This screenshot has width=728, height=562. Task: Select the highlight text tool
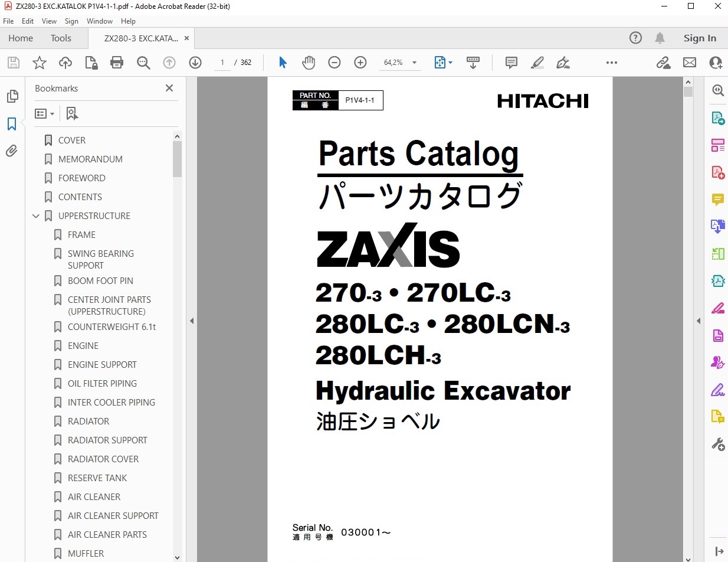pyautogui.click(x=537, y=63)
